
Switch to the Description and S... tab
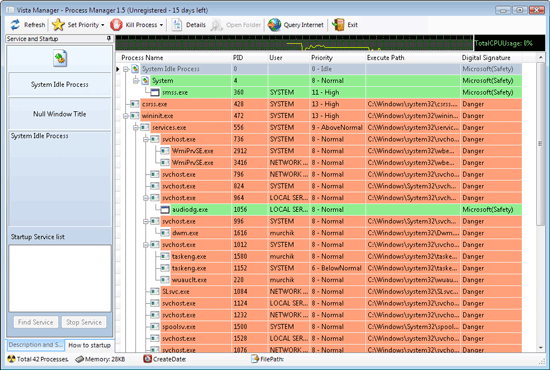coord(36,345)
